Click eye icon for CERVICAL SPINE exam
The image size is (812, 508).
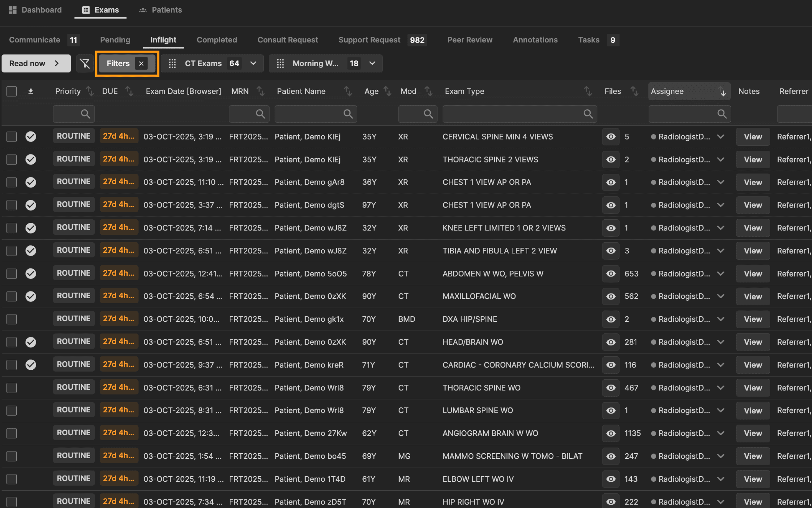tap(610, 137)
